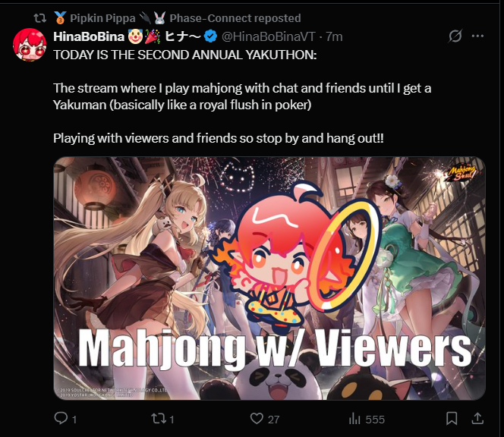Click the 555 views count
This screenshot has height=437, width=504.
[375, 420]
